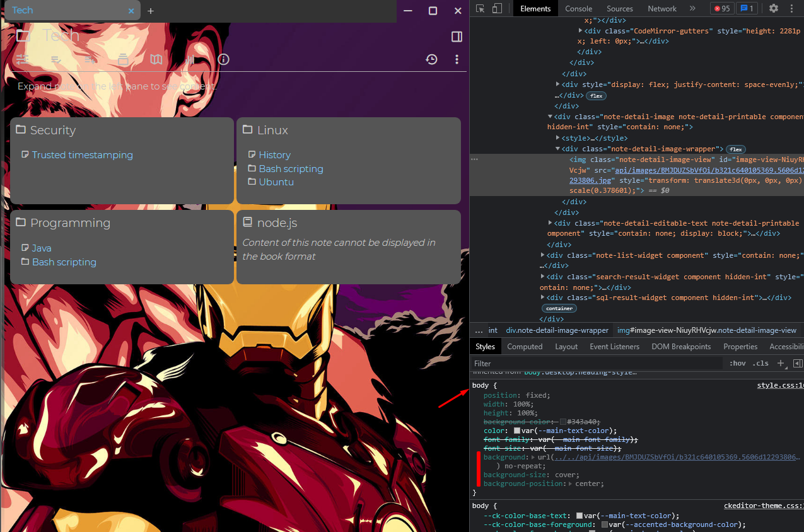
Task: Switch to the Console panel tab
Action: coord(578,9)
